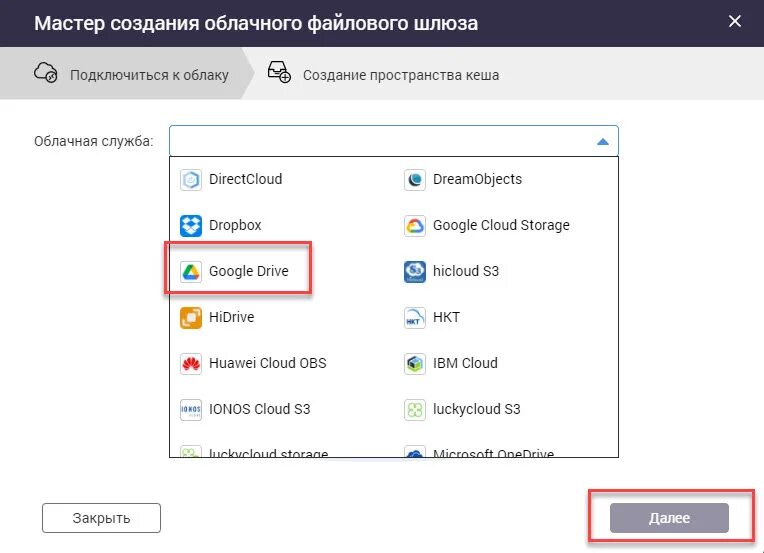The width and height of the screenshot is (764, 553).
Task: Select the Google Cloud Storage label
Action: coord(501,225)
